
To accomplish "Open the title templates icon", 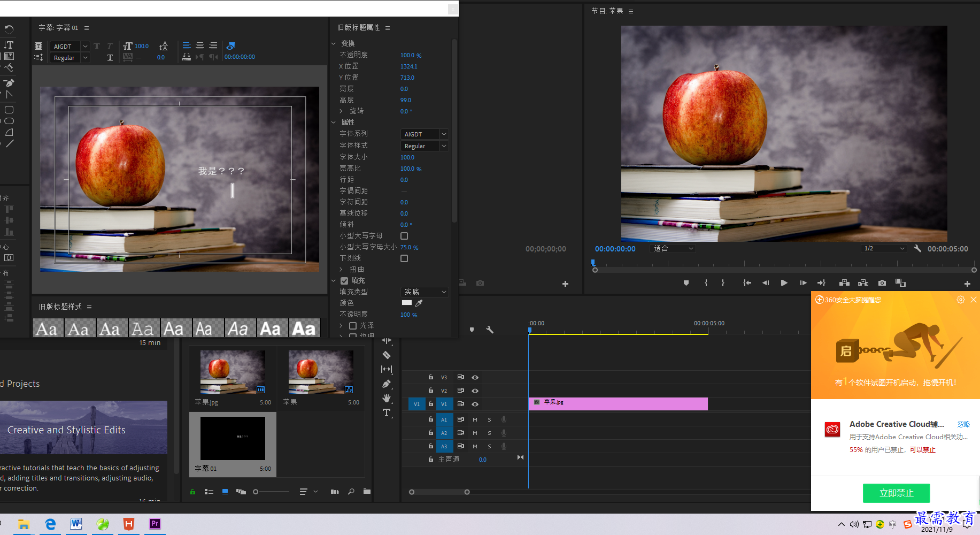I will pyautogui.click(x=38, y=46).
